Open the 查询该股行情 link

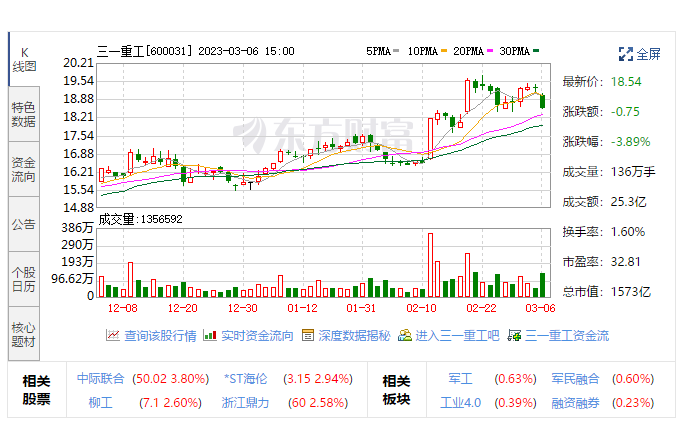click(160, 336)
